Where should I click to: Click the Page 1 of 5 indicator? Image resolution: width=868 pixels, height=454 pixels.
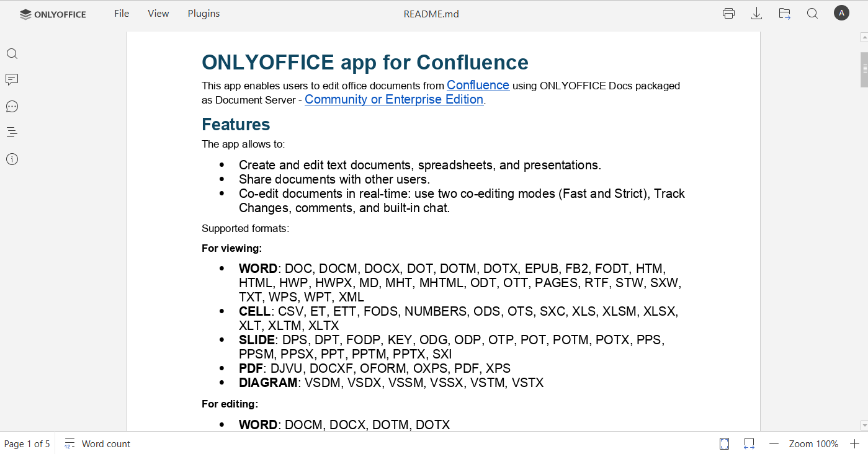(x=27, y=443)
